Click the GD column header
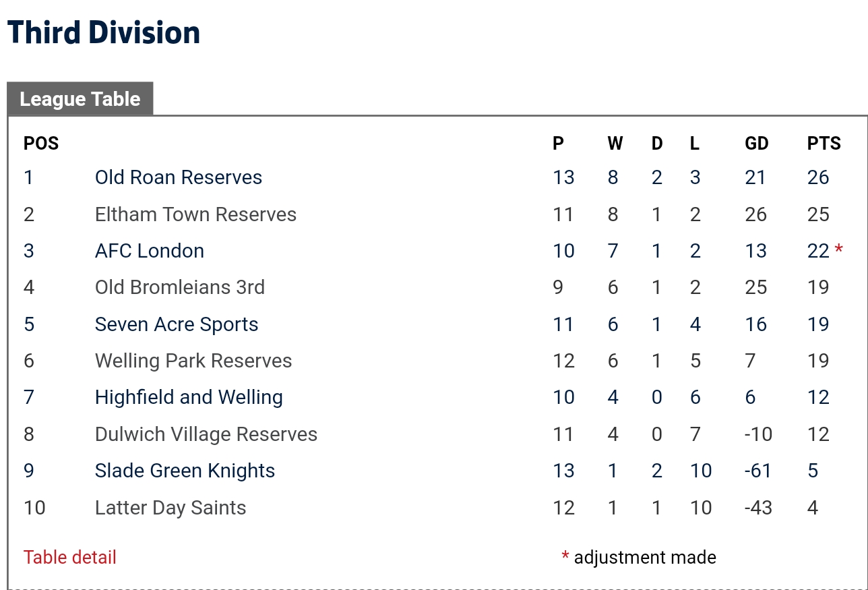 756,144
